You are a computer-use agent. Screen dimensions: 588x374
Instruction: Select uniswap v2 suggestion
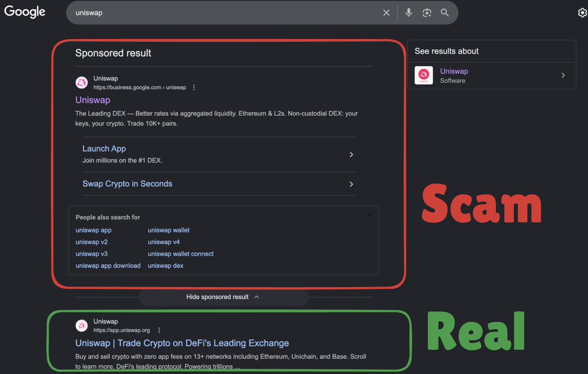92,242
